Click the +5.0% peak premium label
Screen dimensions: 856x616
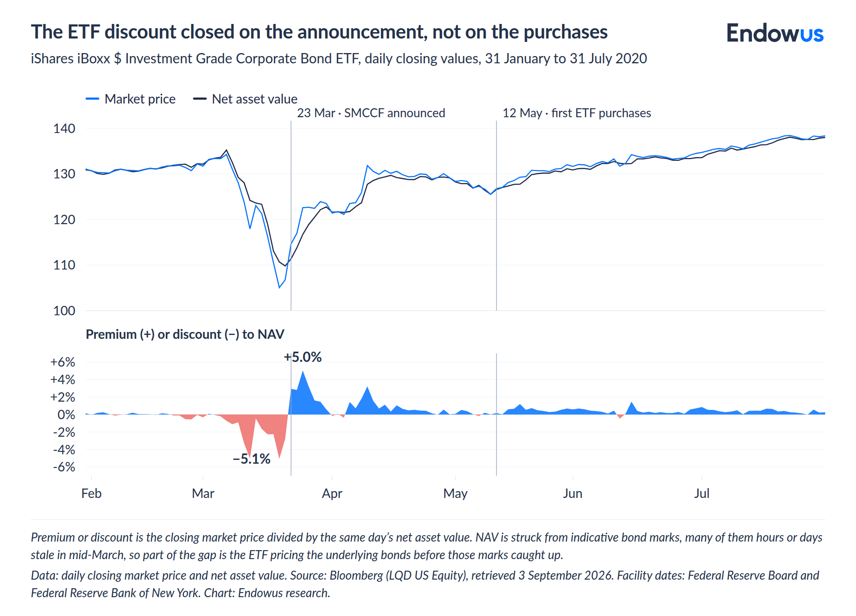(x=303, y=357)
